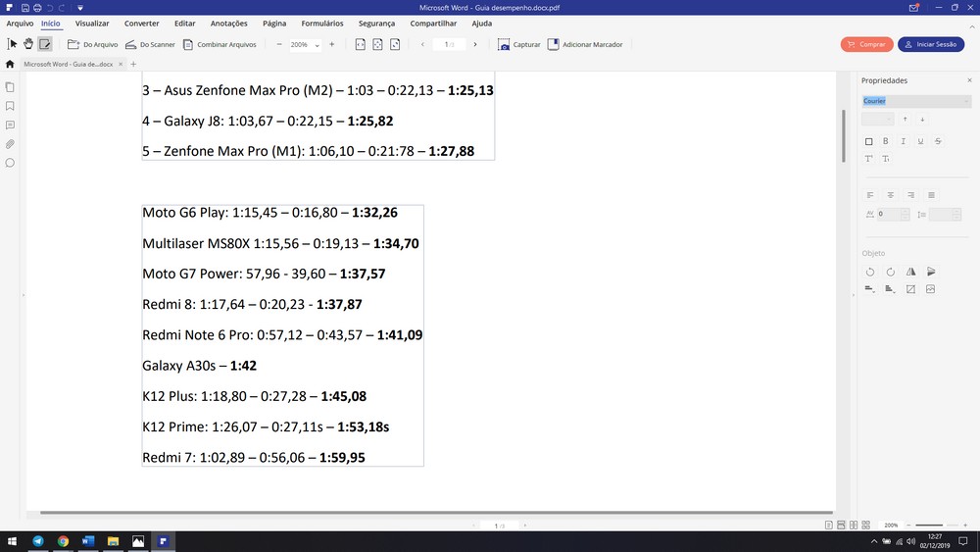Go to previous page in toolbar
The image size is (980, 552).
[x=423, y=44]
